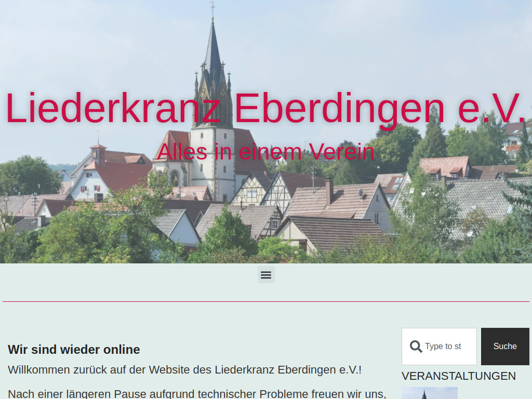Expand the site navigation via the menu toggle

[266, 274]
